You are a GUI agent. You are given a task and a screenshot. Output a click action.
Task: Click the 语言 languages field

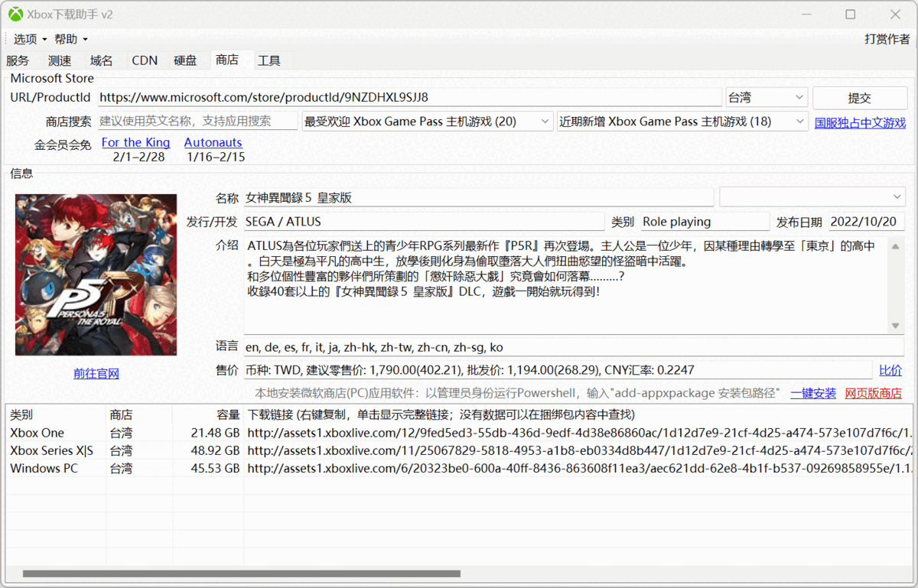[x=574, y=347]
